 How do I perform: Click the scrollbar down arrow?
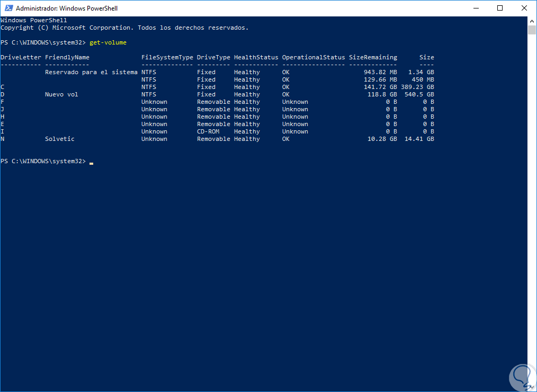click(x=532, y=387)
